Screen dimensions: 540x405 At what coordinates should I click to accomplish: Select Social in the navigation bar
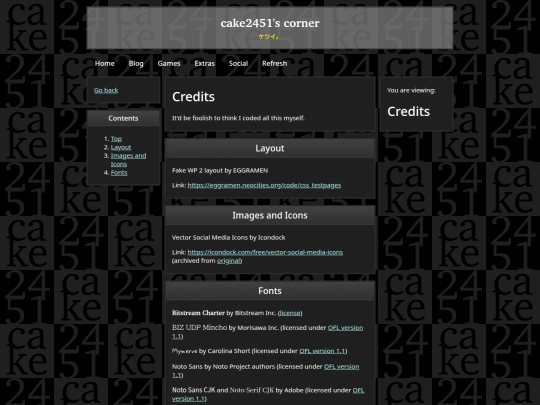click(238, 63)
